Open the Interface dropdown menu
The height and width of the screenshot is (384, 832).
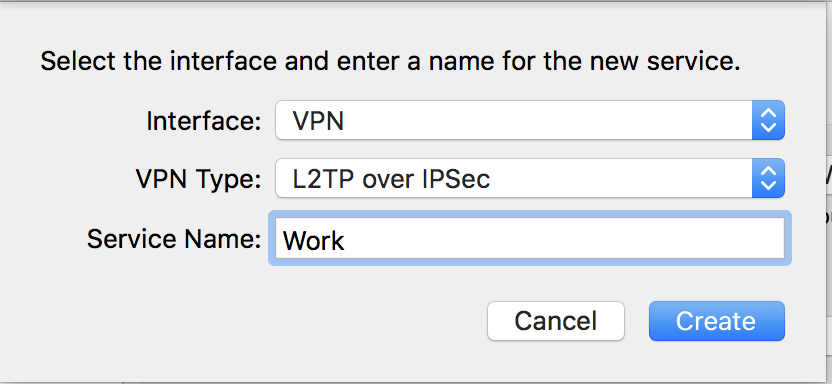pyautogui.click(x=530, y=120)
